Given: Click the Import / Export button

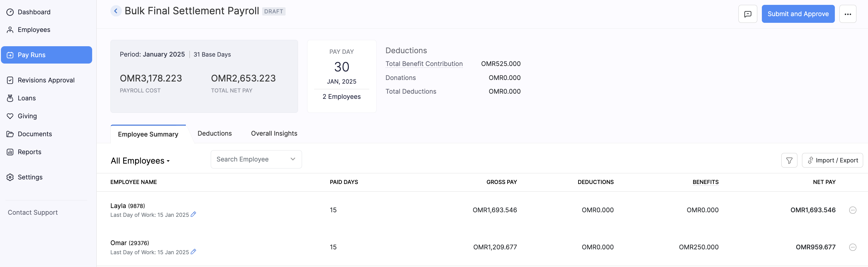Looking at the screenshot, I should coord(832,161).
